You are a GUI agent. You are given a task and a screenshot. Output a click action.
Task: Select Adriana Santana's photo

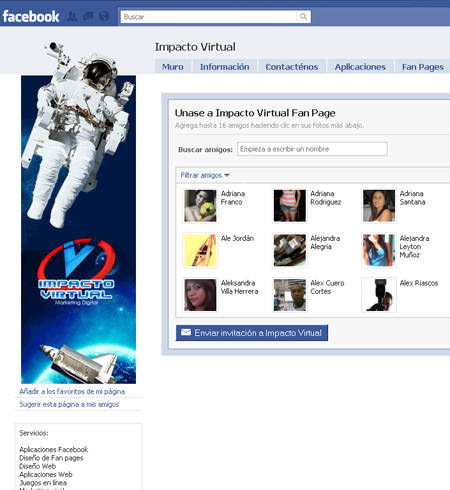(x=379, y=206)
